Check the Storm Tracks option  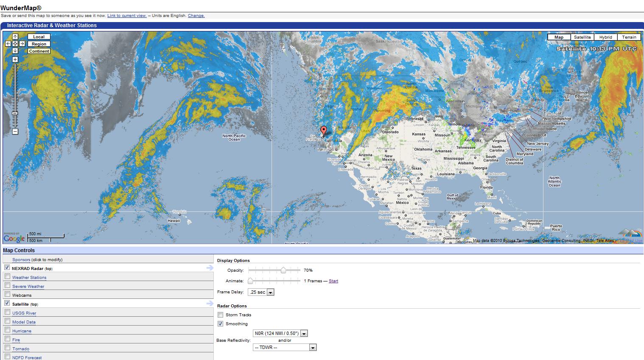pos(220,315)
